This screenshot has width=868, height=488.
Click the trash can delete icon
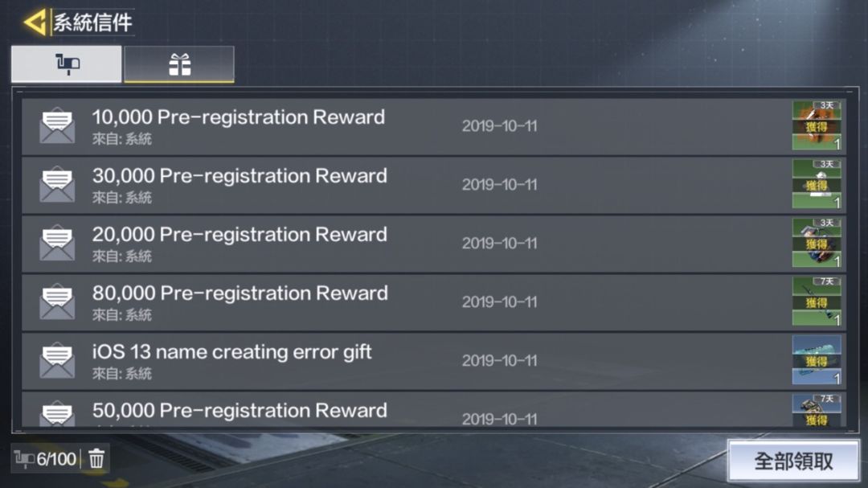pyautogui.click(x=96, y=459)
